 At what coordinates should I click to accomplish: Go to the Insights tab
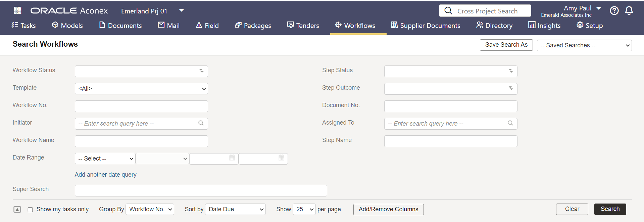pos(544,26)
